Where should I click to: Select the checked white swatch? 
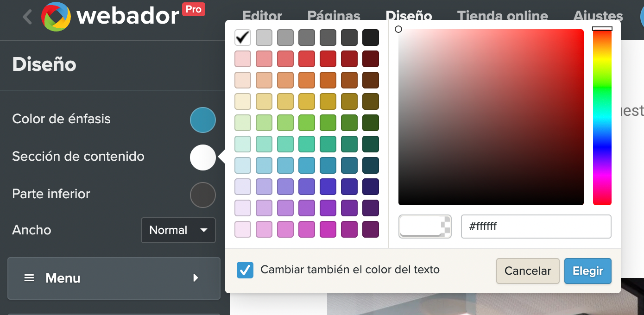tap(243, 38)
